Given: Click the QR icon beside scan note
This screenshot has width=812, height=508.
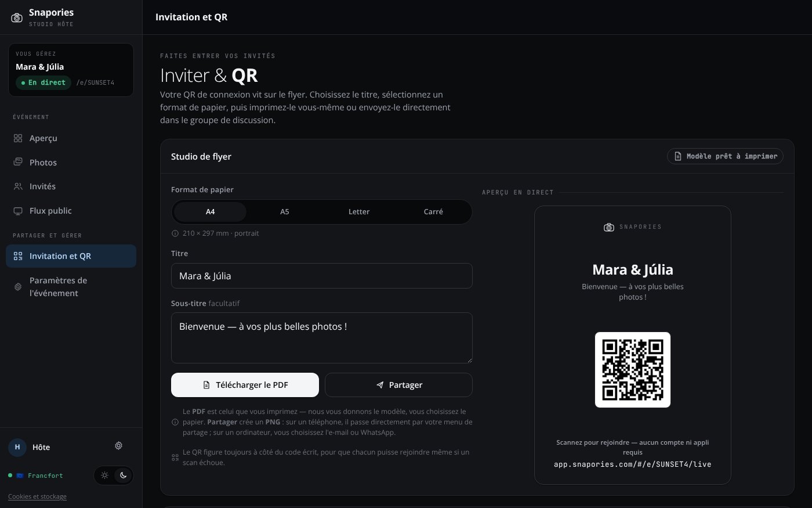Looking at the screenshot, I should 175,457.
